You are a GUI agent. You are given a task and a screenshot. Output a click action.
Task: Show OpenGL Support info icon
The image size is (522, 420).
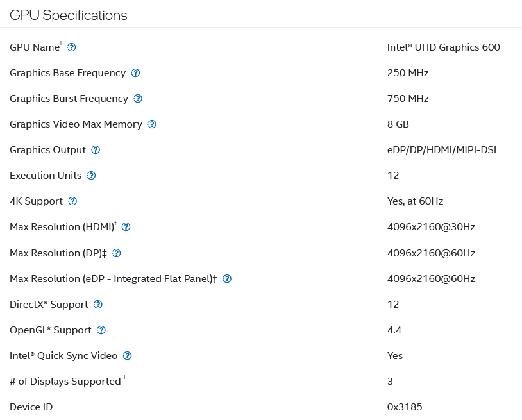coord(101,330)
